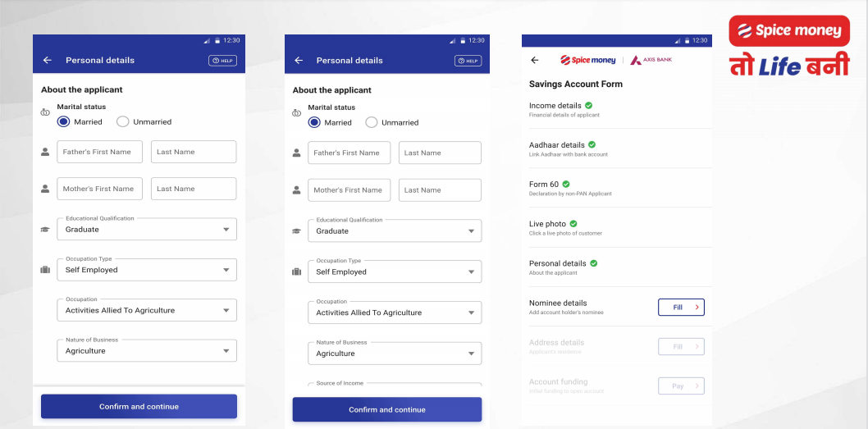Open Personal details section in Savings form
Screen dimensions: 868x429
tap(617, 267)
